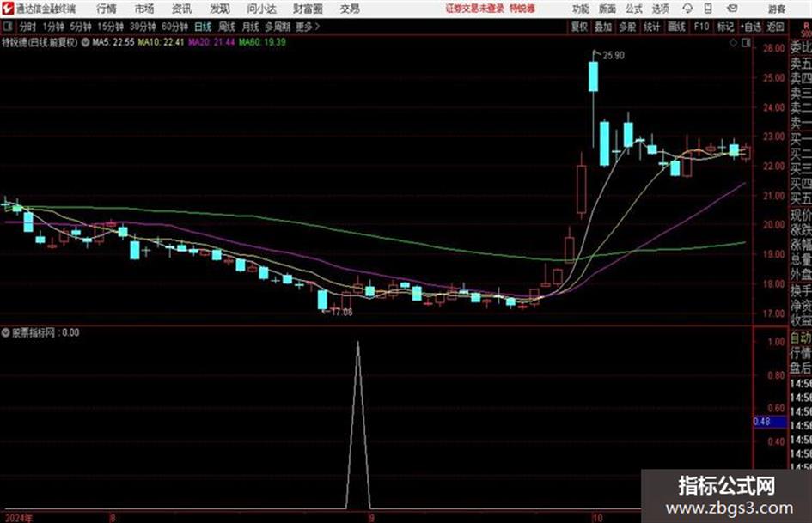Click the indicator spike peak in sub-chart

pos(357,344)
